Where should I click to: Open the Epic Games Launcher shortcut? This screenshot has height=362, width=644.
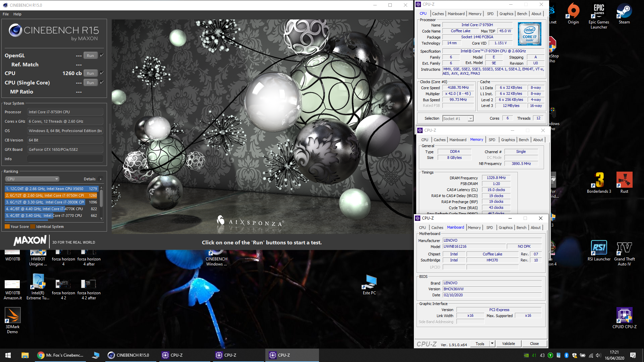(599, 16)
